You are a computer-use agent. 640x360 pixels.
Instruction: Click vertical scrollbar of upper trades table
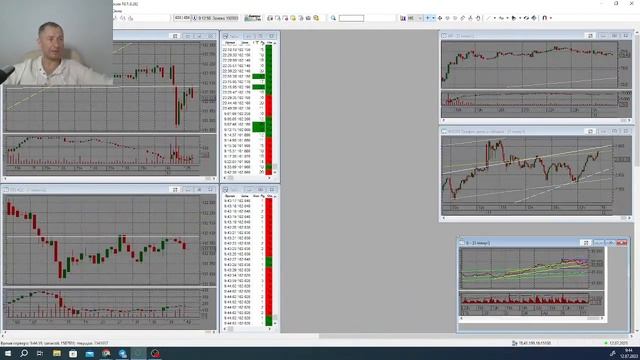pyautogui.click(x=275, y=108)
